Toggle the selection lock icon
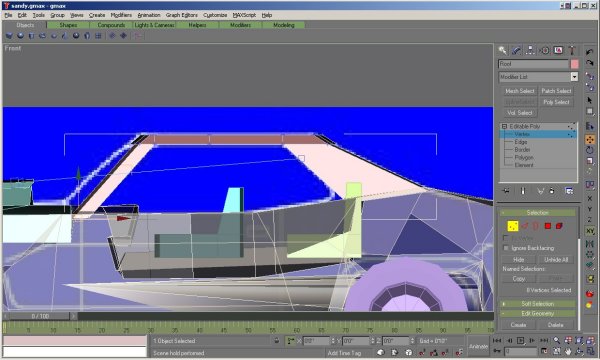The image size is (600, 360). coord(276,340)
